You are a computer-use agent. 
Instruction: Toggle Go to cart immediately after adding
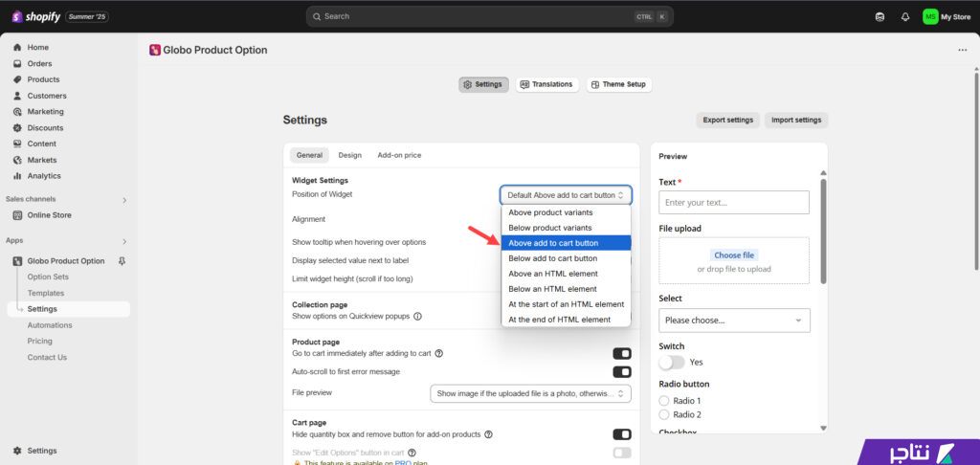(x=622, y=354)
